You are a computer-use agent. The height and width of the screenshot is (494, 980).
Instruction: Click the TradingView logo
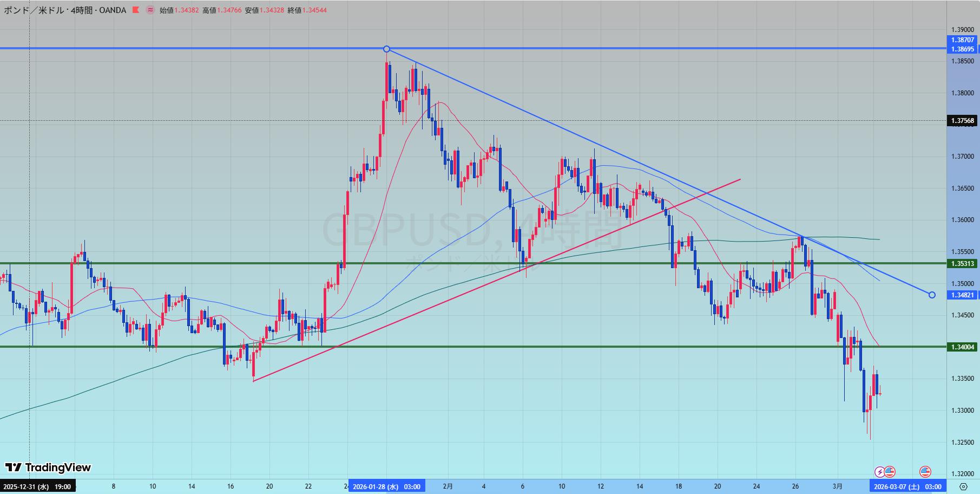click(48, 467)
